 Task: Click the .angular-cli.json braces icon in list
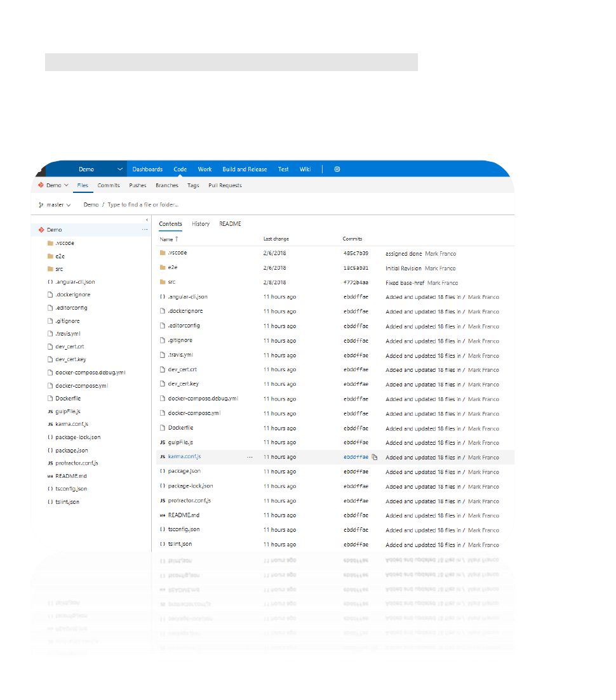163,297
